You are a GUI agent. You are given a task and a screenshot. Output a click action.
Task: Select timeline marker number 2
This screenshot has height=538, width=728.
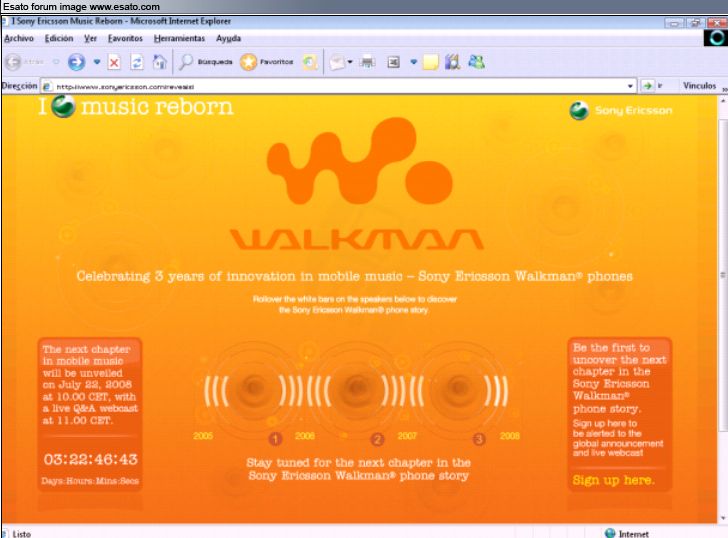[x=377, y=439]
